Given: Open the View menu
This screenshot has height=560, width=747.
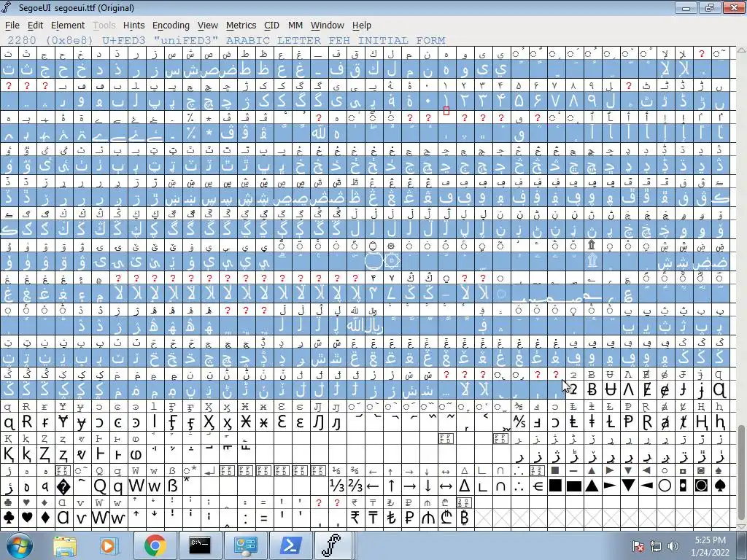Looking at the screenshot, I should pyautogui.click(x=208, y=26).
